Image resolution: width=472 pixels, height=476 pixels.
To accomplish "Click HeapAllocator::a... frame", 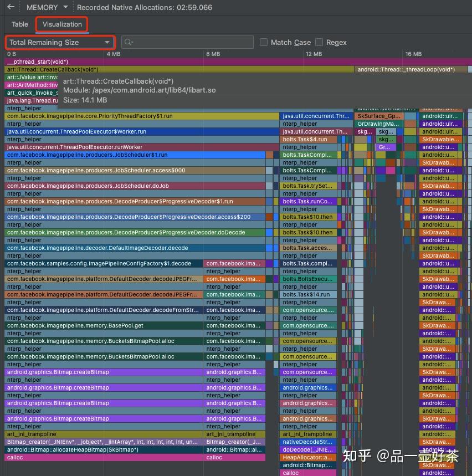I will pyautogui.click(x=308, y=458).
